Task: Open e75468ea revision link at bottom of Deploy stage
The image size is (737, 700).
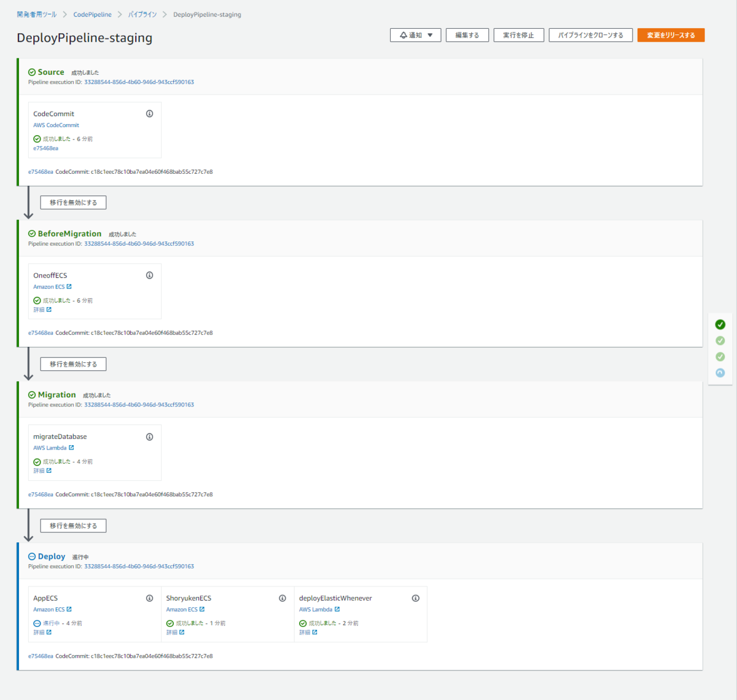Action: click(41, 656)
